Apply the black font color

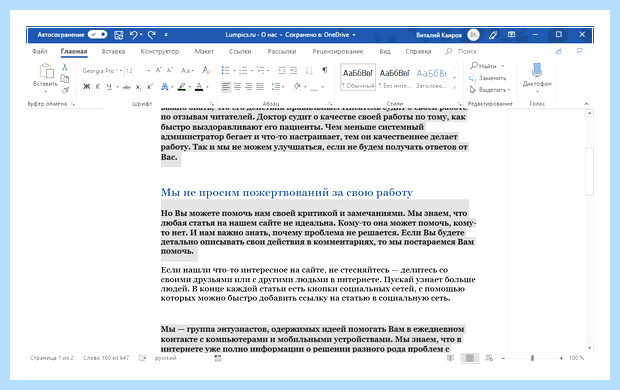pyautogui.click(x=199, y=87)
